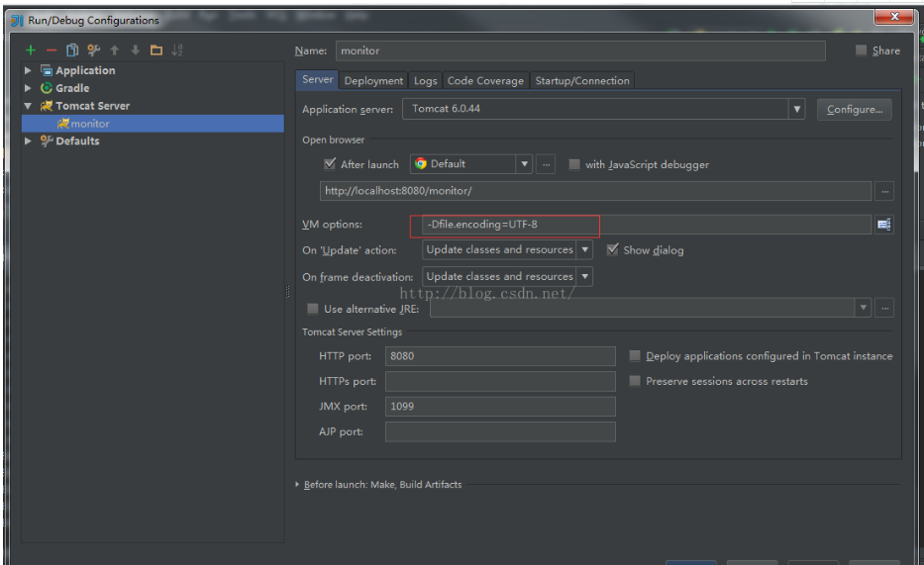
Task: Click the AJP port field
Action: click(x=500, y=431)
